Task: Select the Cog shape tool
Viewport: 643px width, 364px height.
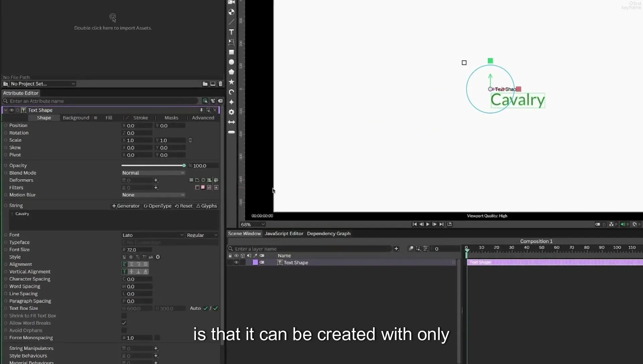Action: (231, 112)
